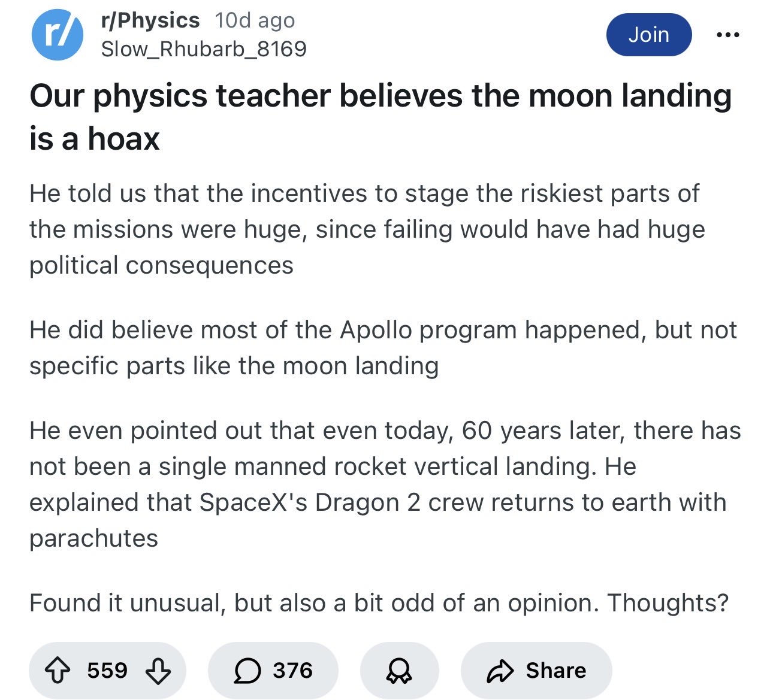The width and height of the screenshot is (773, 700).
Task: Click the word 'parachutes' in the post
Action: click(94, 538)
